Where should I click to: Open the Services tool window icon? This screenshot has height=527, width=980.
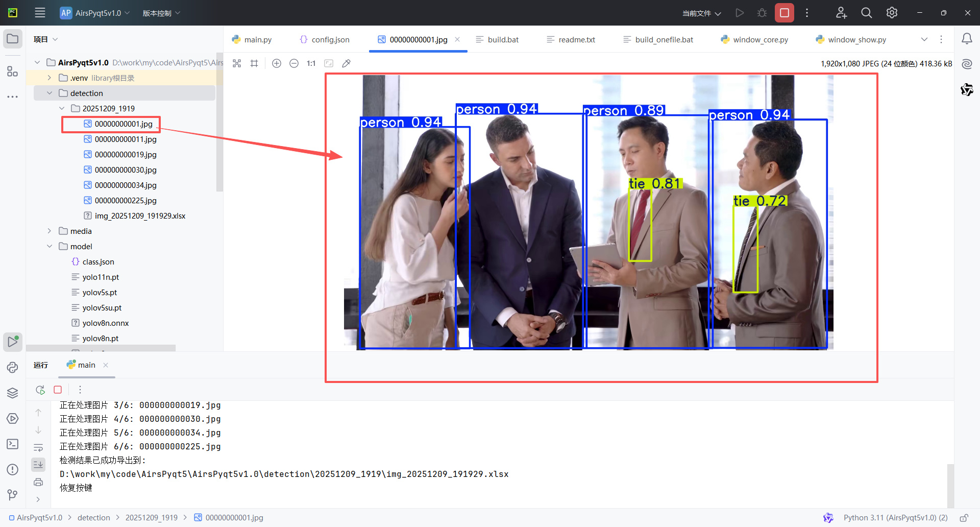pos(13,418)
